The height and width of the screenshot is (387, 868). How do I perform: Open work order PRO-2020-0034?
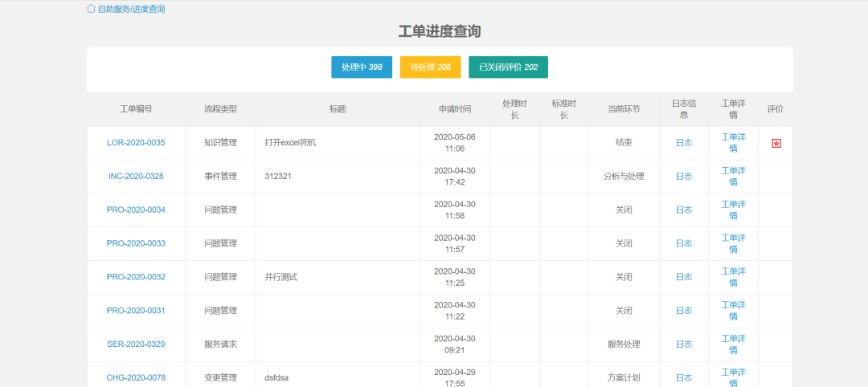pyautogui.click(x=136, y=210)
